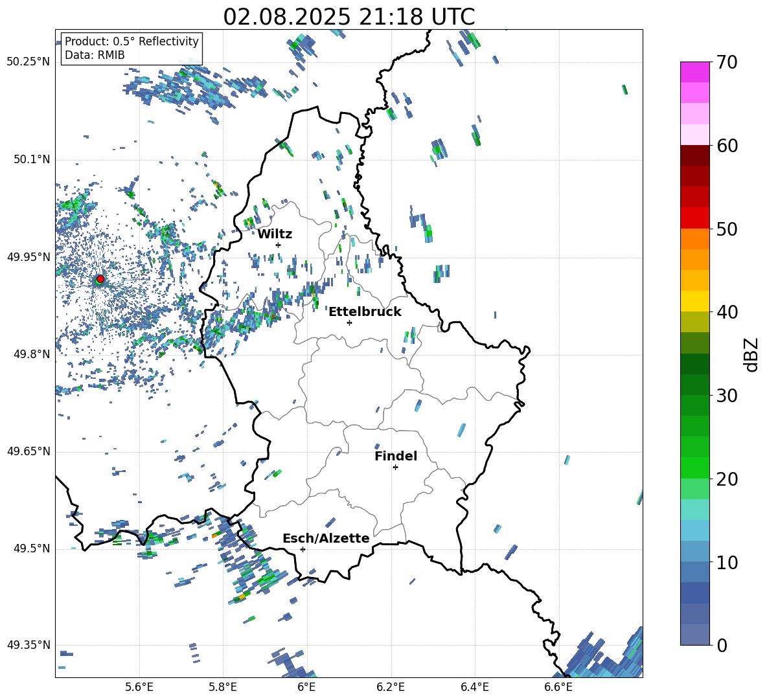Viewport: 767px width, 700px height.
Task: Click the yellow swatch just above 40 dBZ
Action: pyautogui.click(x=694, y=301)
